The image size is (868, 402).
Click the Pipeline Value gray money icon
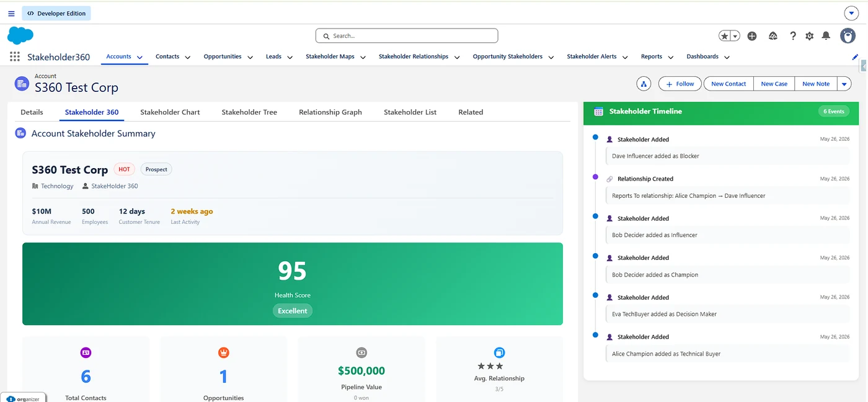[x=361, y=352]
